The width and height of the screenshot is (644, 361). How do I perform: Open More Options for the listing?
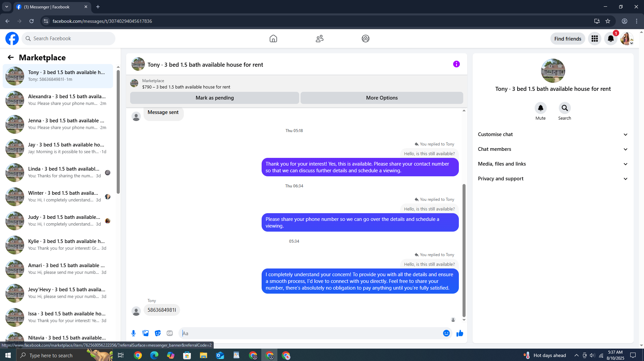(x=382, y=98)
